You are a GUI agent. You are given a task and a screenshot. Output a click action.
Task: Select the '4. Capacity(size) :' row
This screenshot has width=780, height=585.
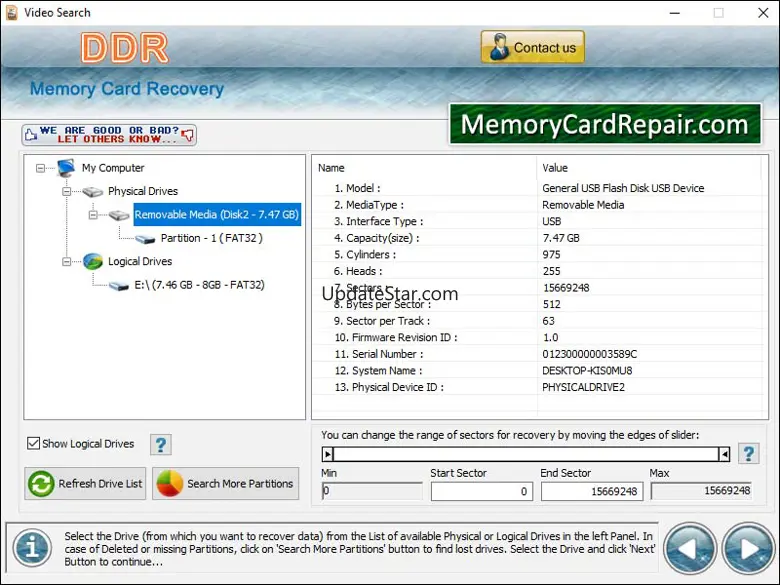537,238
